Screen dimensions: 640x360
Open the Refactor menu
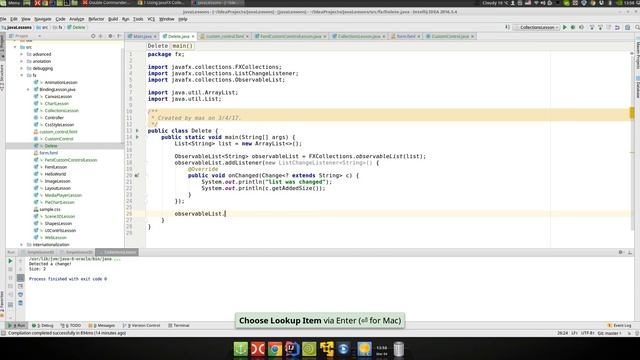coord(96,19)
